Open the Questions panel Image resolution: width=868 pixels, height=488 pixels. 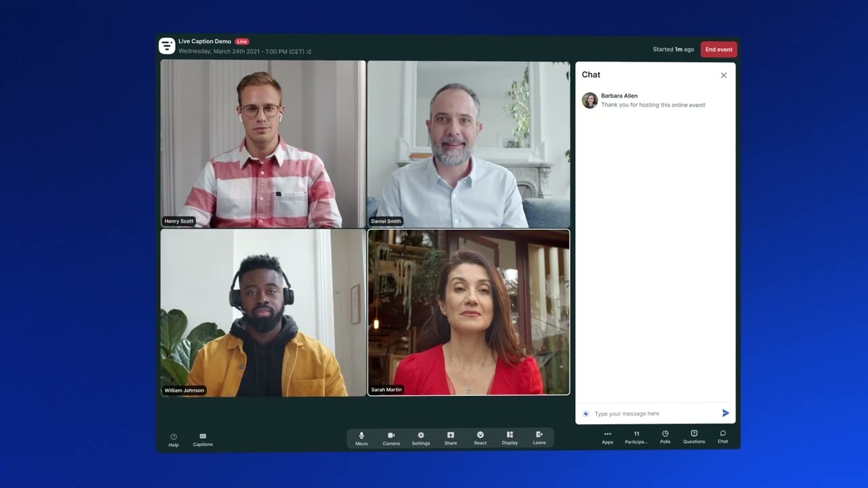[694, 437]
